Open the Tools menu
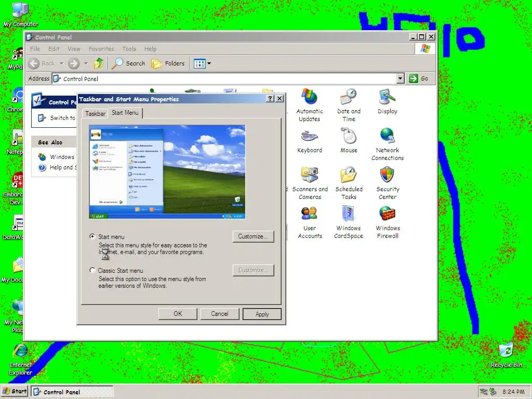This screenshot has width=532, height=399. [129, 49]
